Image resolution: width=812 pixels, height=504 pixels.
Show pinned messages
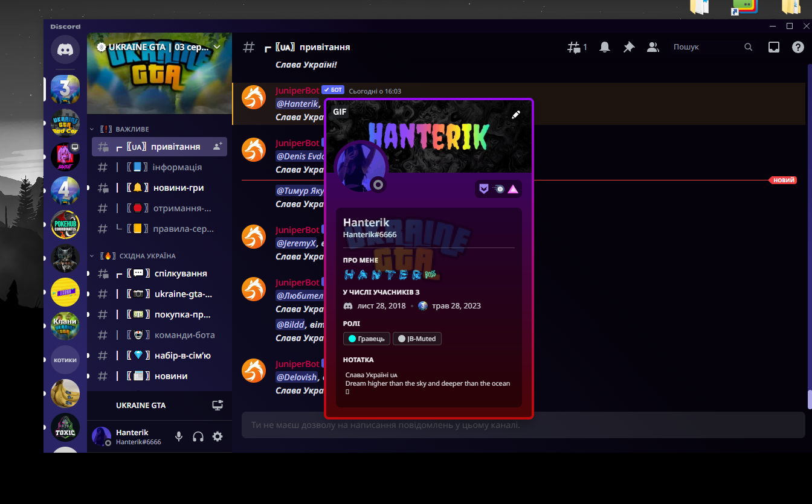[629, 47]
